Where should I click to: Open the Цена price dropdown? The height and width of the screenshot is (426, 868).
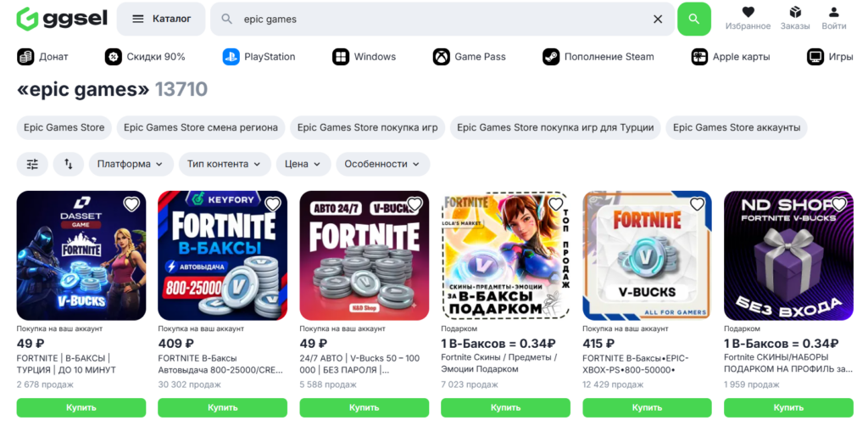(303, 164)
